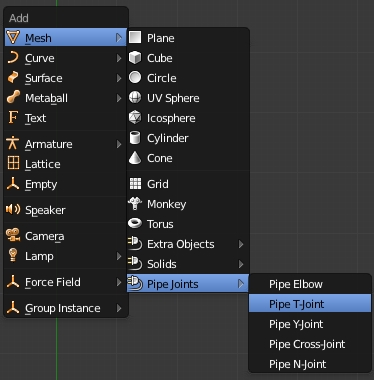Image resolution: width=374 pixels, height=380 pixels.
Task: Click the UV Sphere label
Action: click(x=173, y=98)
